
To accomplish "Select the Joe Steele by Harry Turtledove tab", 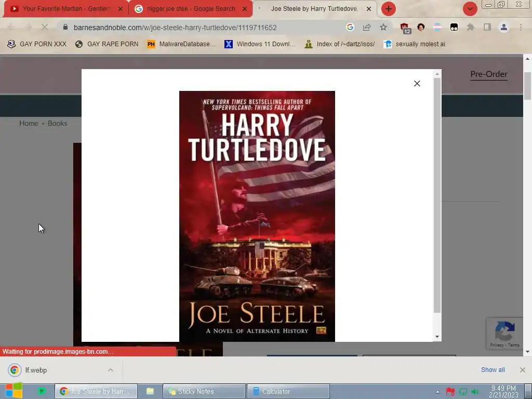I will [x=314, y=9].
